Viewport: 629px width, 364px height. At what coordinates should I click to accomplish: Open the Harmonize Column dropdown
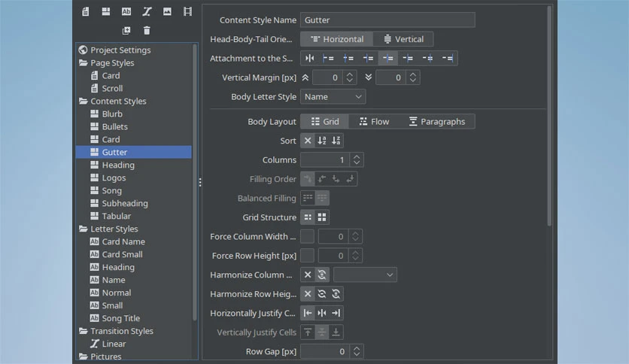coord(365,275)
